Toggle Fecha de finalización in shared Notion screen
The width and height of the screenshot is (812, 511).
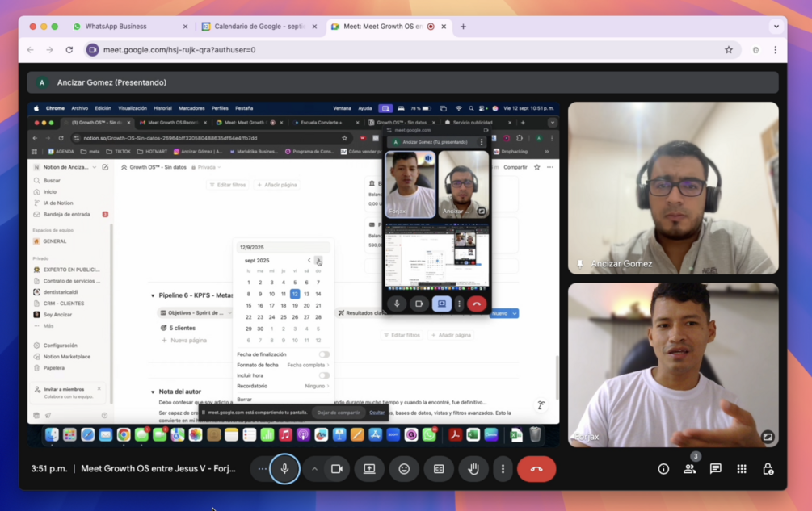coord(324,354)
